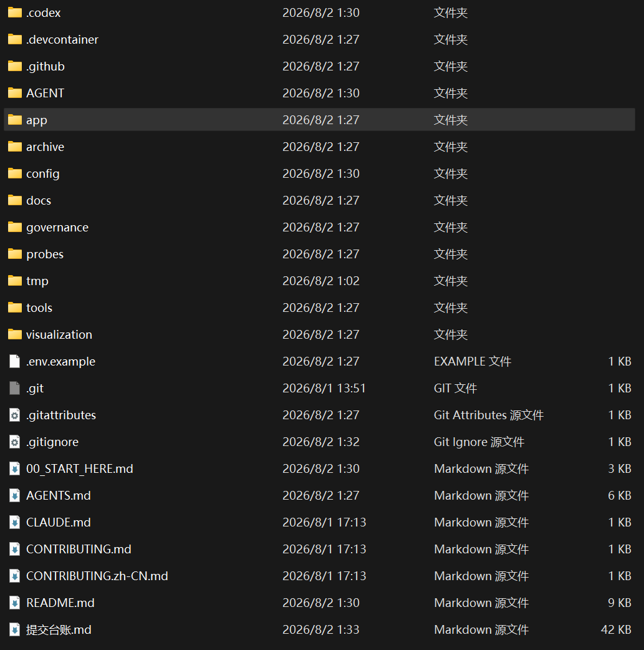
Task: Click the AGENT folder icon
Action: click(x=15, y=93)
